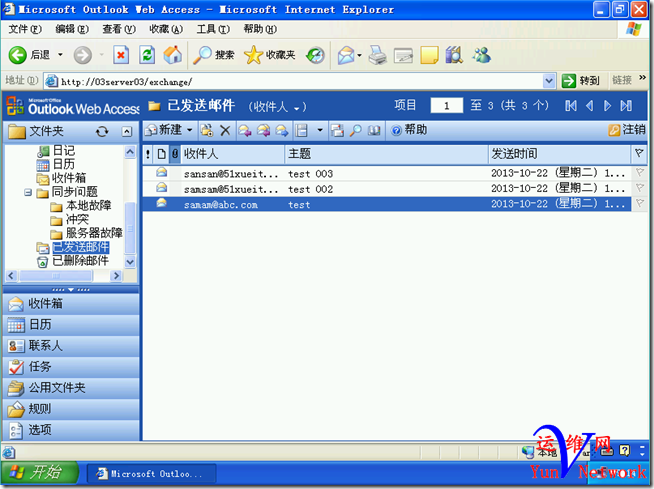Screen dimensions: 654x489
Task: Open IE Search pane
Action: pos(214,55)
